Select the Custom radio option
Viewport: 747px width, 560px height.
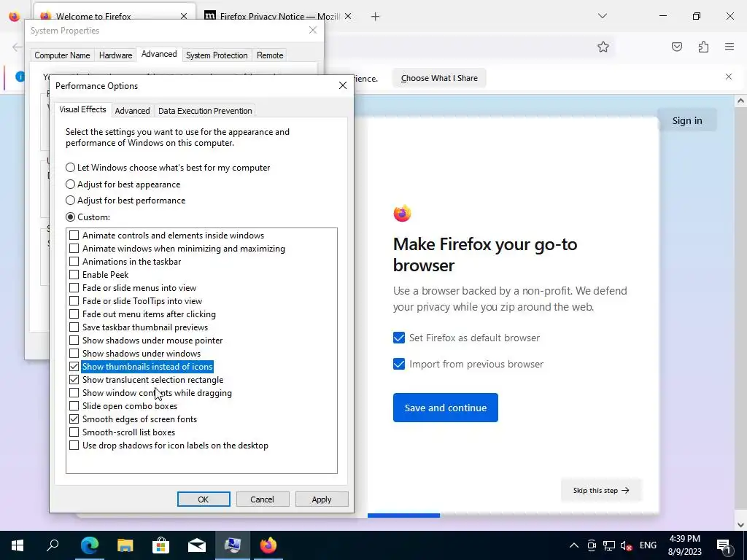[88, 217]
